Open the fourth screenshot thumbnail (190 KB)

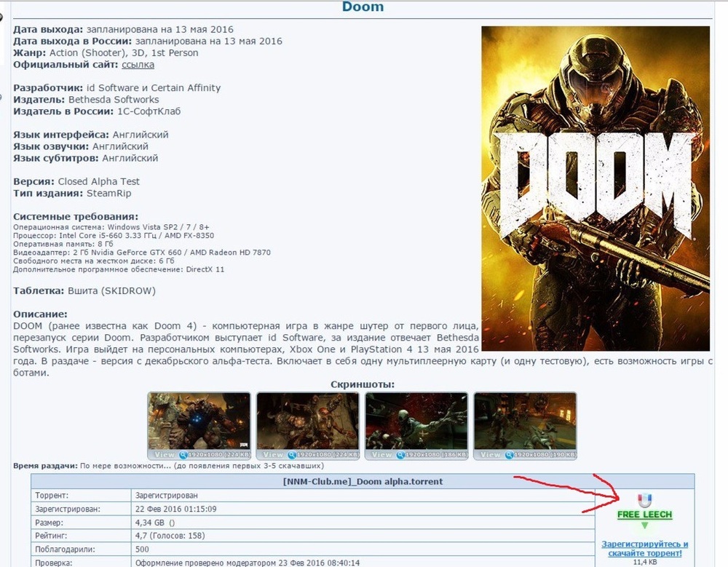click(x=525, y=426)
